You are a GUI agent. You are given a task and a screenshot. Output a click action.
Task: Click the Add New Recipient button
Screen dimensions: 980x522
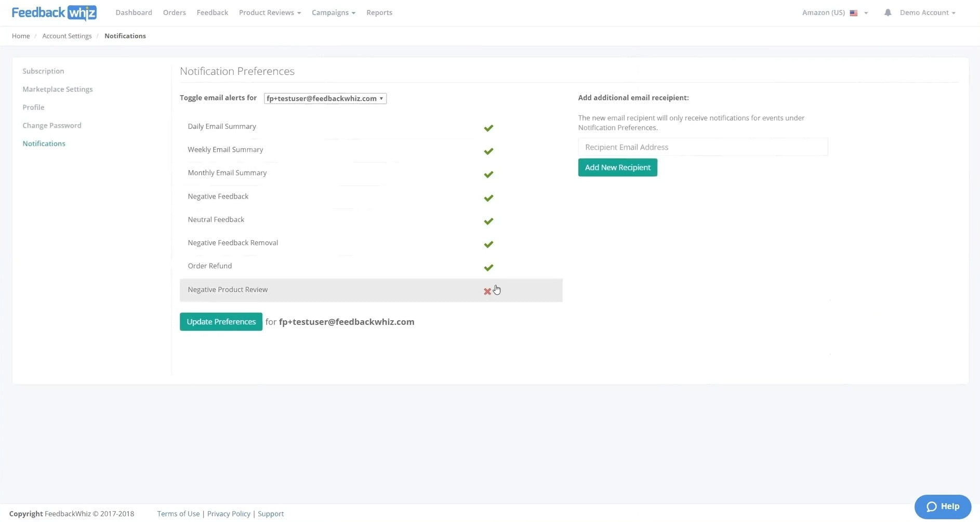[617, 167]
